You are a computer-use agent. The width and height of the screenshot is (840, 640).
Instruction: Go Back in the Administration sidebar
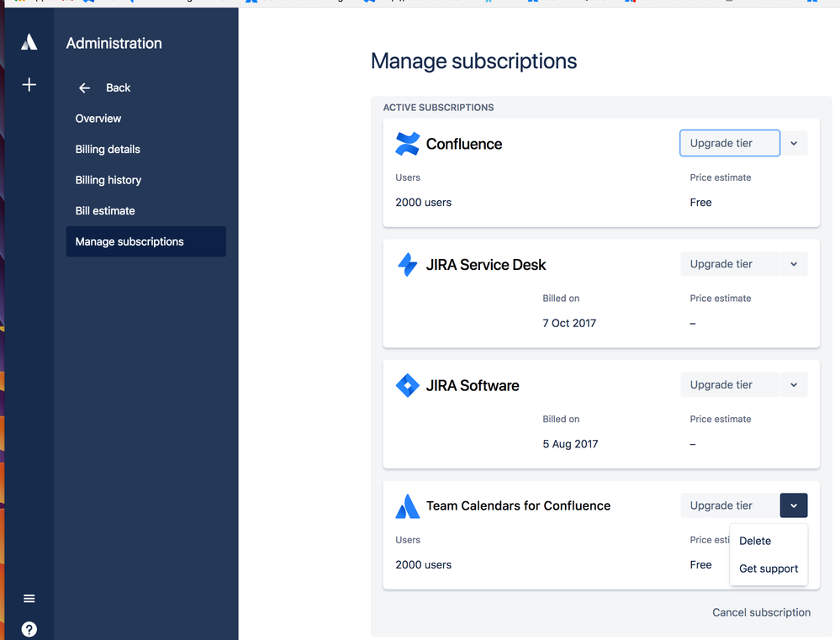118,88
